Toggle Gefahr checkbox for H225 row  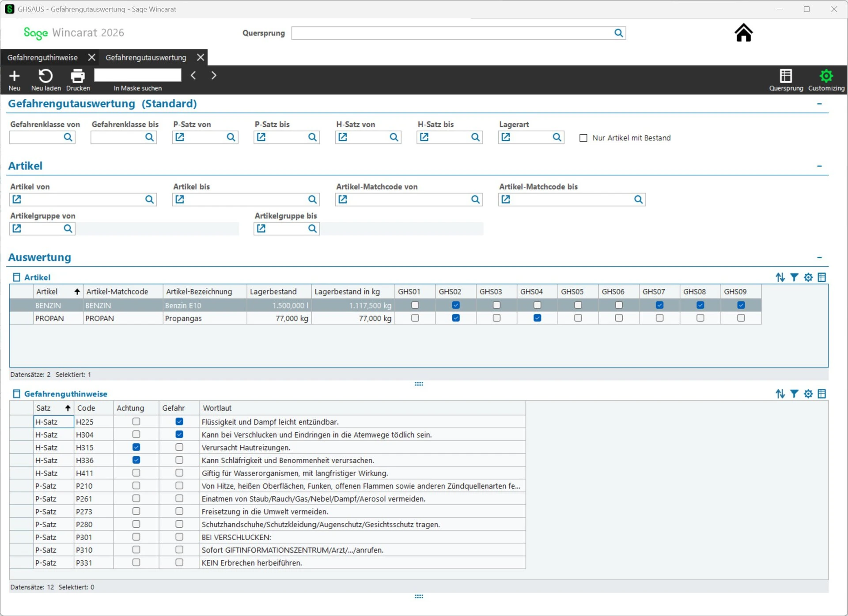179,421
